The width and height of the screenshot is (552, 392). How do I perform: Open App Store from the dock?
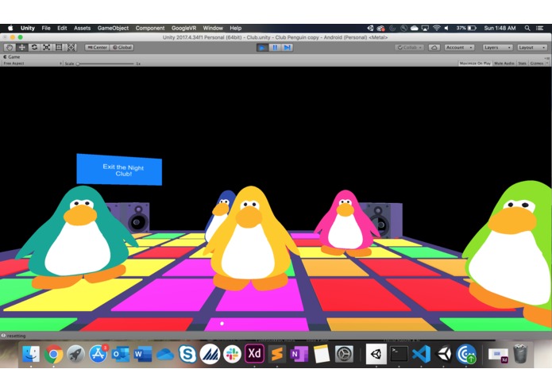point(98,354)
